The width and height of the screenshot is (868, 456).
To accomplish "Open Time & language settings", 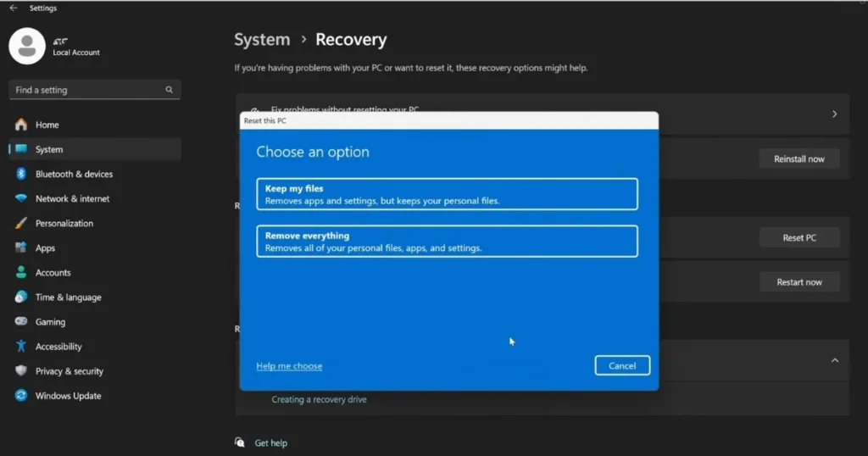I will pos(95,297).
